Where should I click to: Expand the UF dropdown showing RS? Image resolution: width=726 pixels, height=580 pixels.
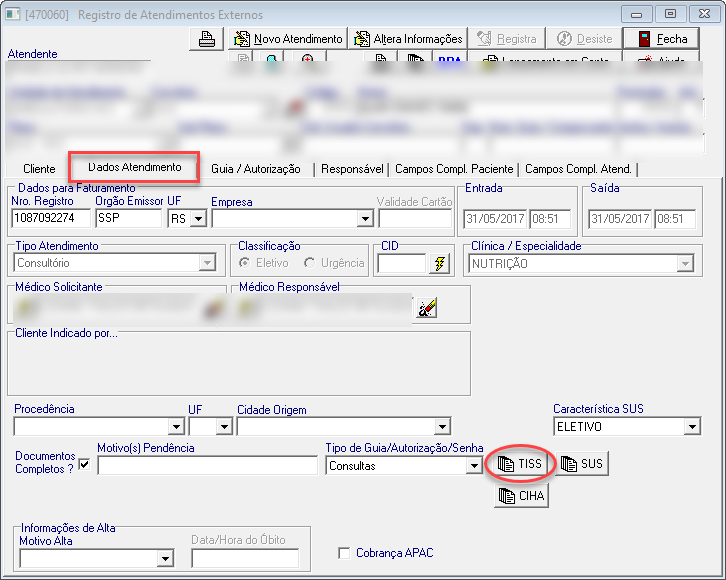click(x=199, y=218)
